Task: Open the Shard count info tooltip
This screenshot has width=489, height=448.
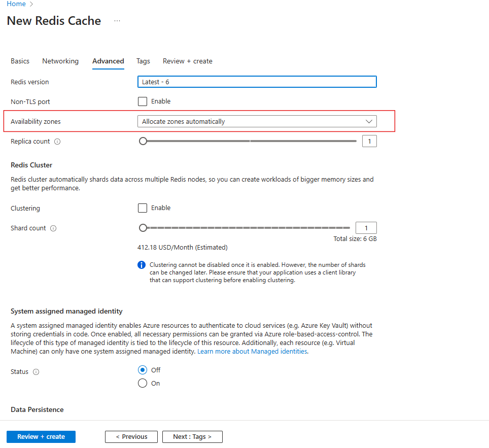Action: coord(53,228)
